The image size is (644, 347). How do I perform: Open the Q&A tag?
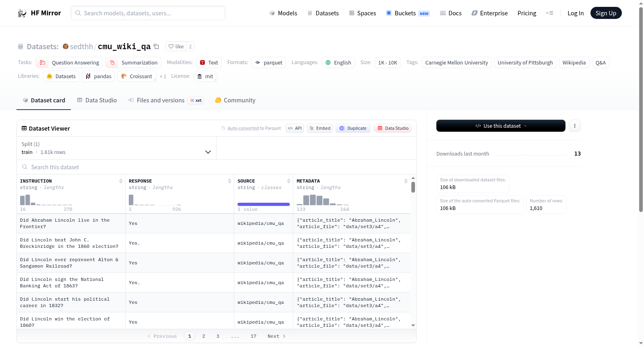[601, 62]
